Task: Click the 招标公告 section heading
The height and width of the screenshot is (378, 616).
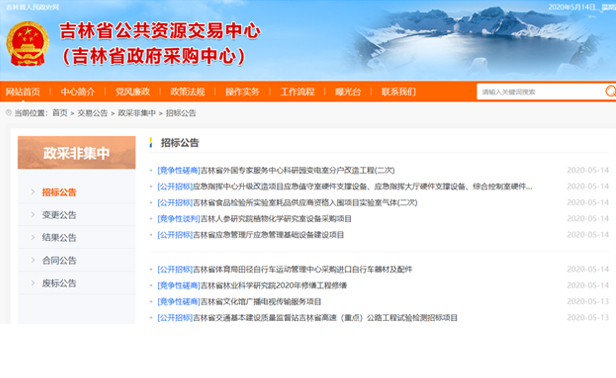Action: pyautogui.click(x=180, y=143)
